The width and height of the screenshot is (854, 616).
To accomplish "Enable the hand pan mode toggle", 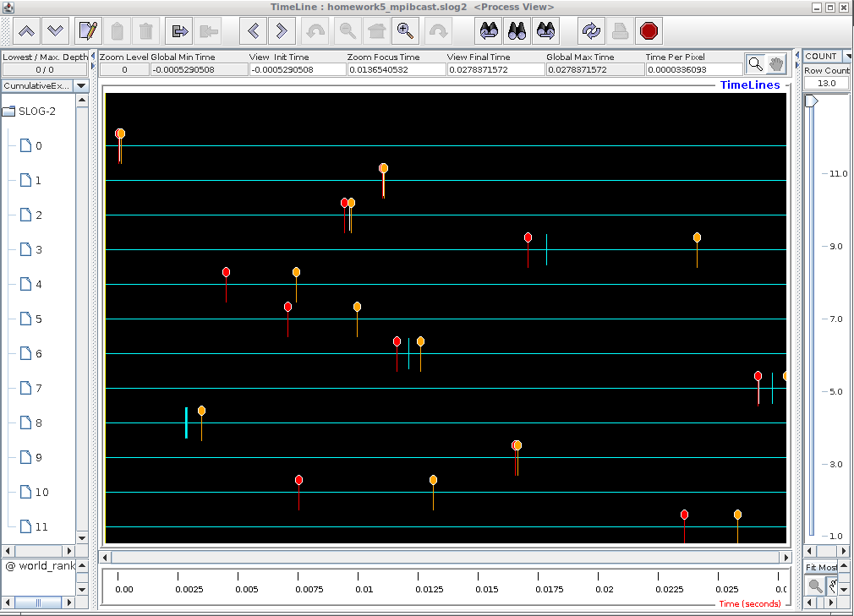I will tap(776, 64).
